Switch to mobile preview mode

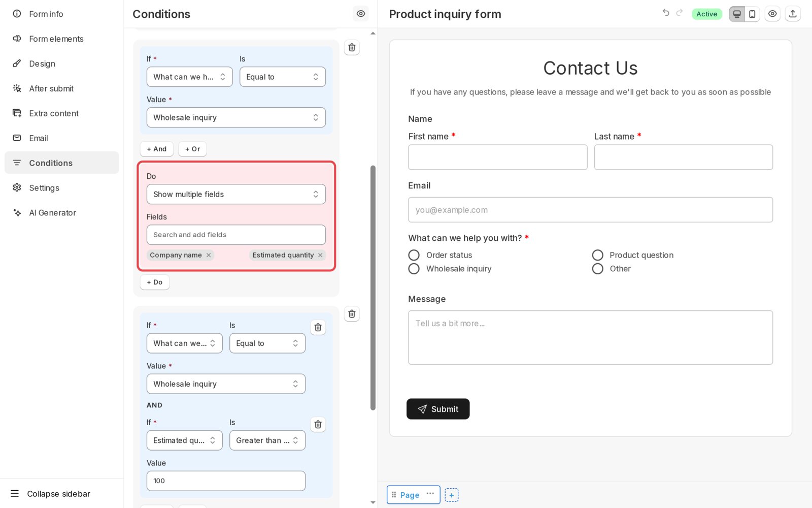(752, 14)
